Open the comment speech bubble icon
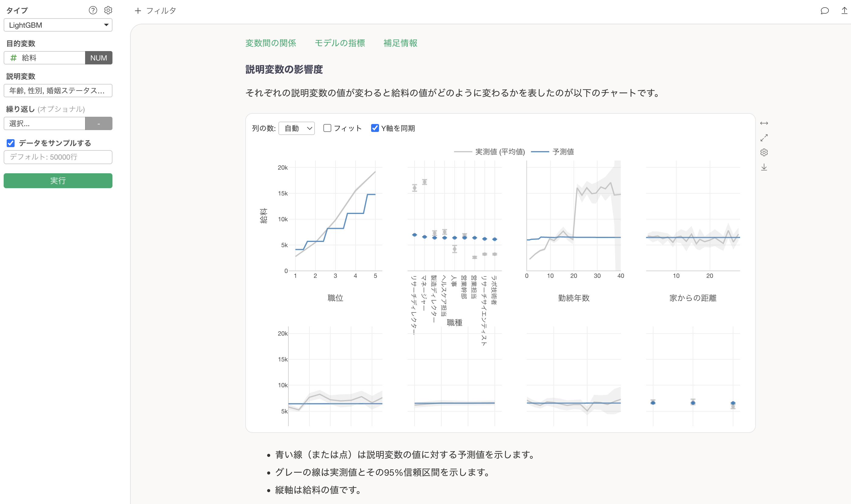Image resolution: width=851 pixels, height=504 pixels. [825, 11]
